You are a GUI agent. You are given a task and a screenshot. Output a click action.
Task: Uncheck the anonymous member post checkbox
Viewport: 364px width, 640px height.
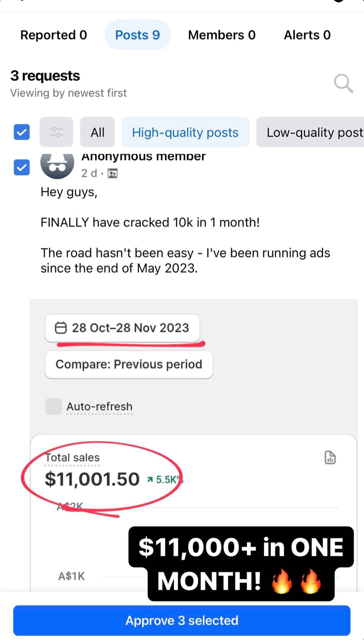click(22, 167)
